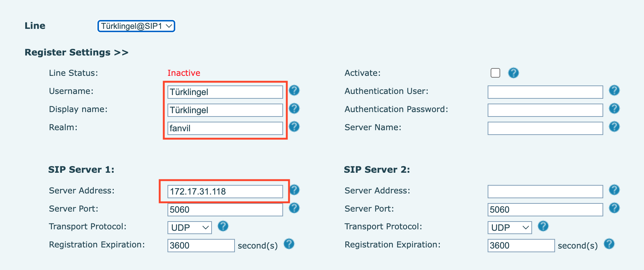
Task: Show help for SIP Server 2 Registration Expiration
Action: point(609,244)
